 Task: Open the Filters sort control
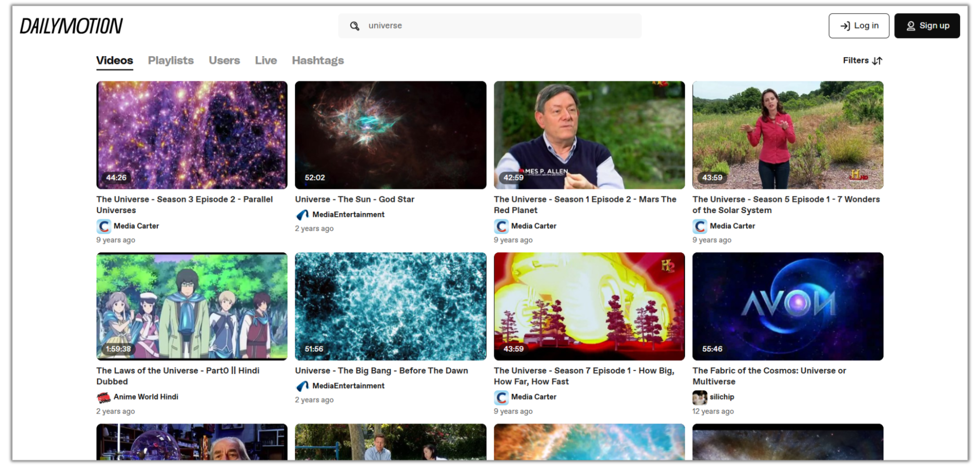pos(862,60)
